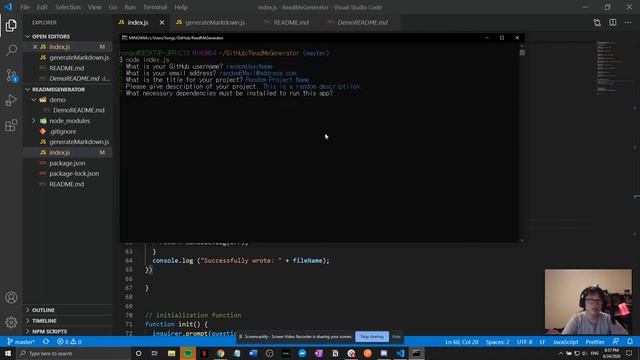Image resolution: width=640 pixels, height=360 pixels.
Task: Click the Split Editor Right icon
Action: coord(613,22)
